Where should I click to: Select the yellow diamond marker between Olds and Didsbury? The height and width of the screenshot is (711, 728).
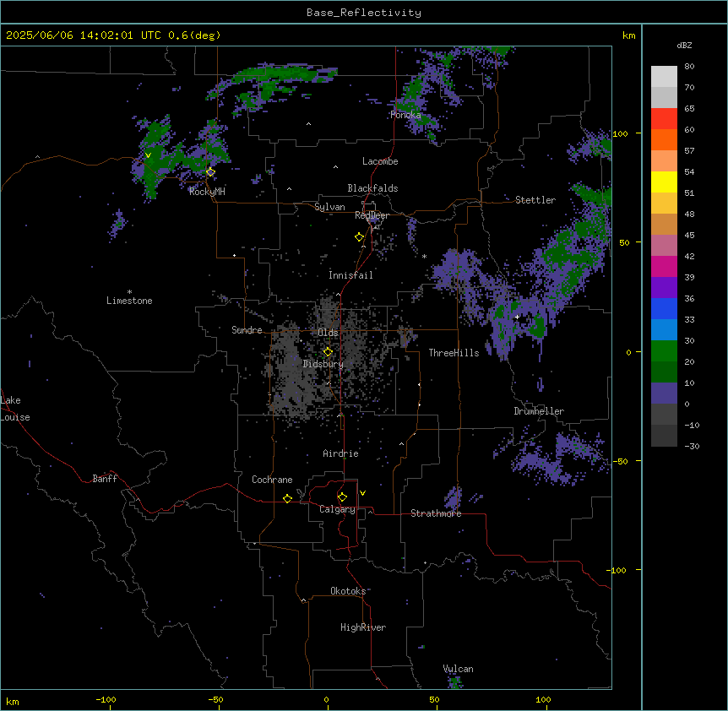[x=328, y=352]
